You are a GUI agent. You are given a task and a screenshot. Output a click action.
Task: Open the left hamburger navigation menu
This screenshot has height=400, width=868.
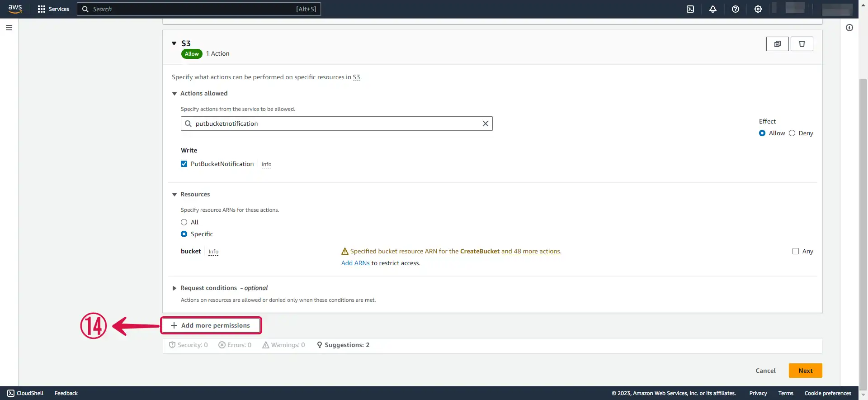9,28
